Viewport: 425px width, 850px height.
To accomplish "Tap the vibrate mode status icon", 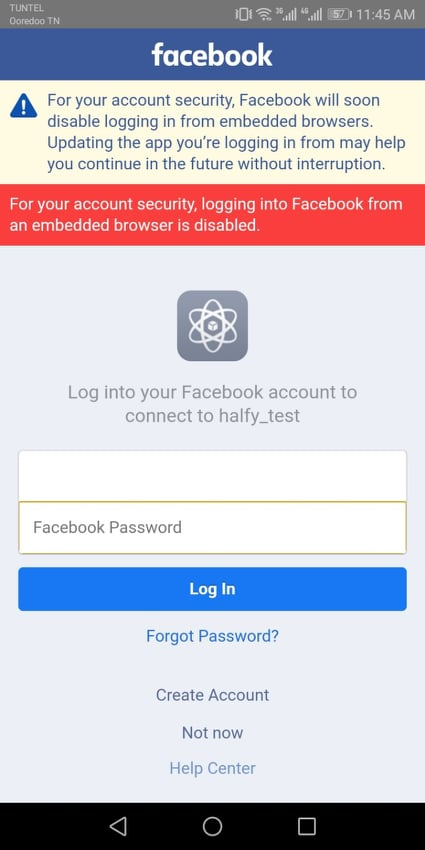I will coord(243,15).
